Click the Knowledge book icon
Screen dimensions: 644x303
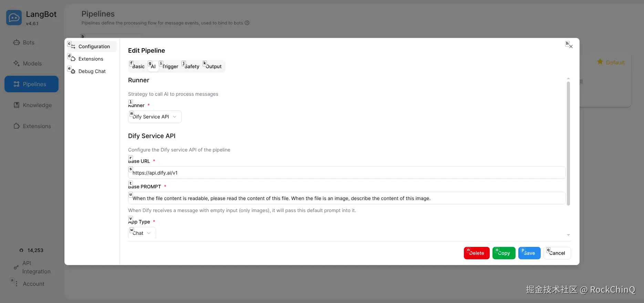(x=17, y=105)
